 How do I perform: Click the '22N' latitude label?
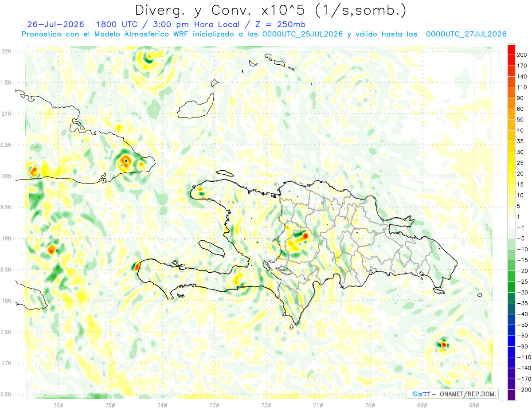click(7, 51)
